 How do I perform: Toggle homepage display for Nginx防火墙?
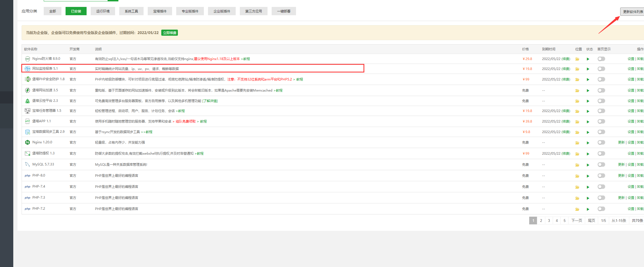pos(601,59)
